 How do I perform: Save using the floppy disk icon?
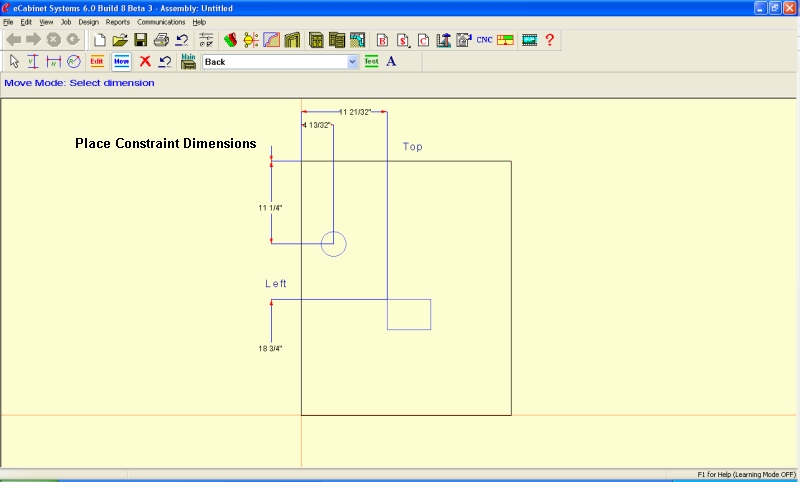click(x=141, y=40)
